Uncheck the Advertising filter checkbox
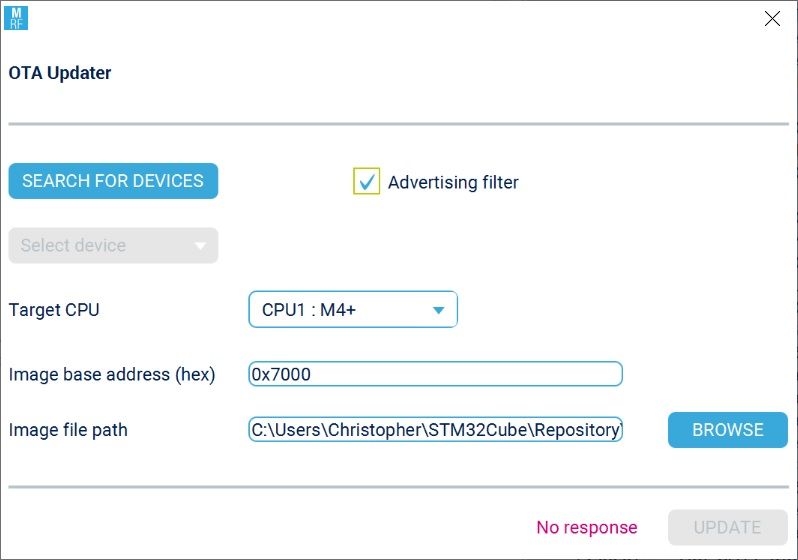This screenshot has width=798, height=560. point(366,181)
